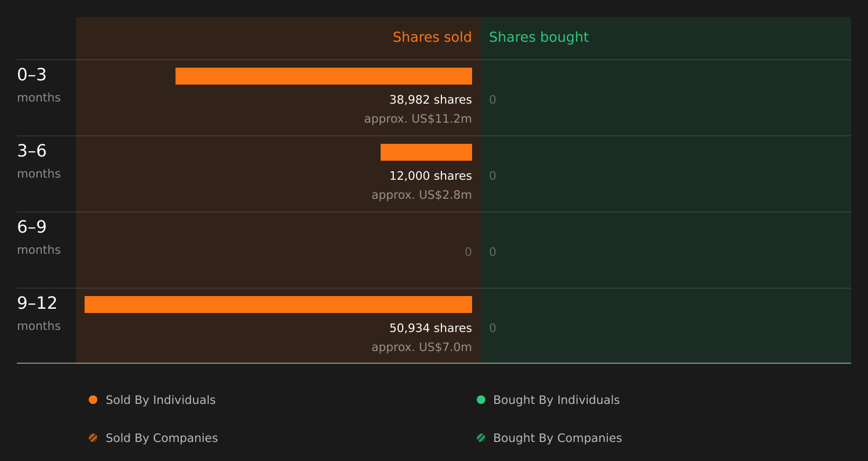Select the Bought By Companies legend label
This screenshot has width=868, height=461.
[558, 438]
